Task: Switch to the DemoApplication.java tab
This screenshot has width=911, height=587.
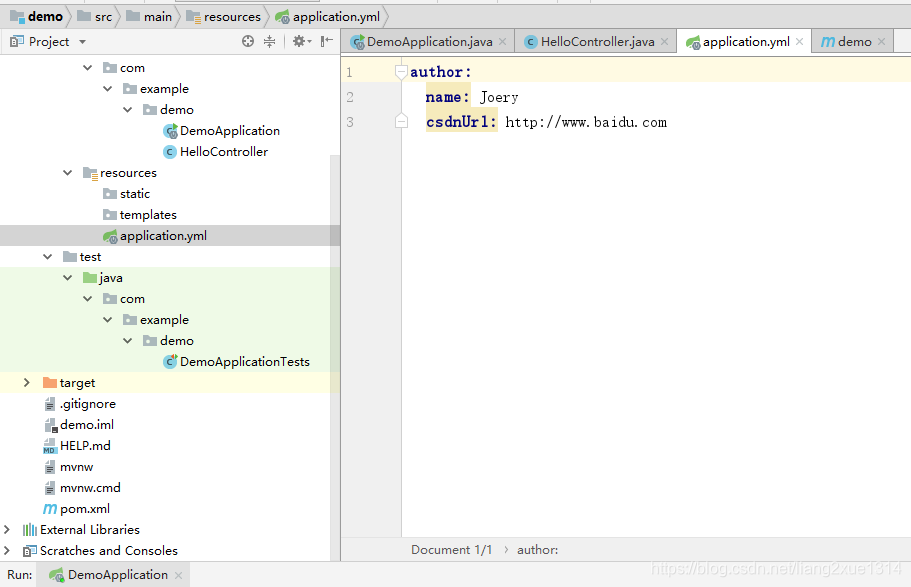Action: click(x=430, y=42)
